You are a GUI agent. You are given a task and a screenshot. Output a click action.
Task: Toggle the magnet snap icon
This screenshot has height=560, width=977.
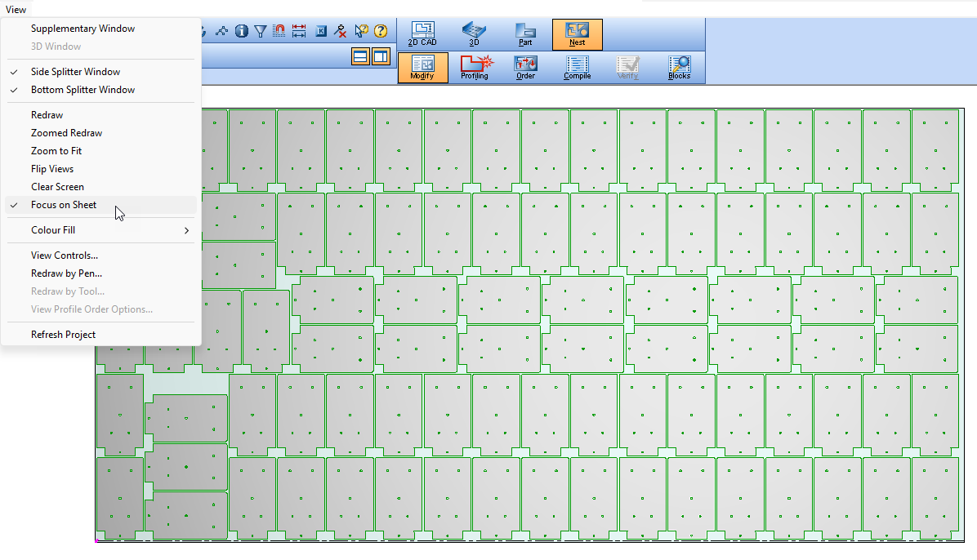click(x=279, y=31)
